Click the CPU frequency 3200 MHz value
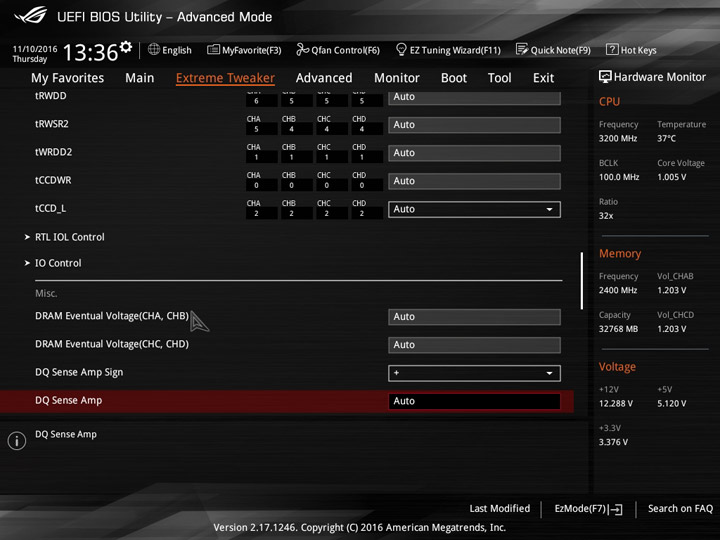The width and height of the screenshot is (720, 540). [618, 138]
